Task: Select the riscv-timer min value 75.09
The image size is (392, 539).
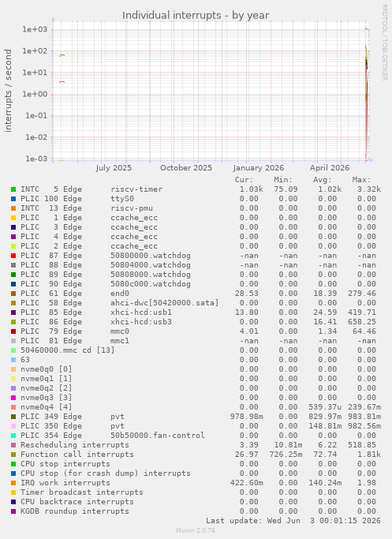Action: (x=286, y=189)
